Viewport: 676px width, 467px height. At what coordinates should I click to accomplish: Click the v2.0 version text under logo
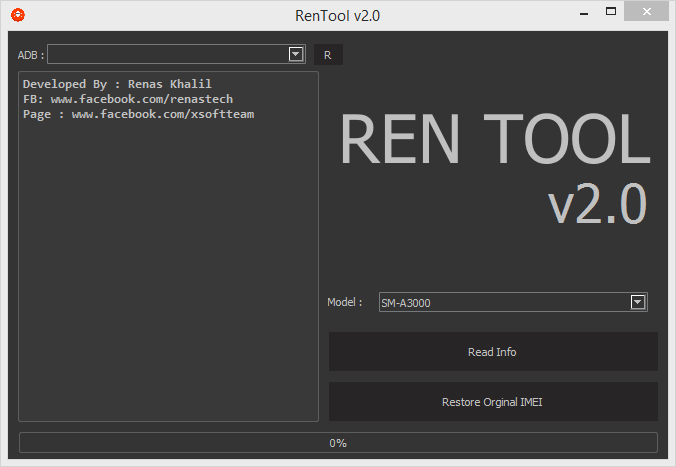[x=598, y=204]
